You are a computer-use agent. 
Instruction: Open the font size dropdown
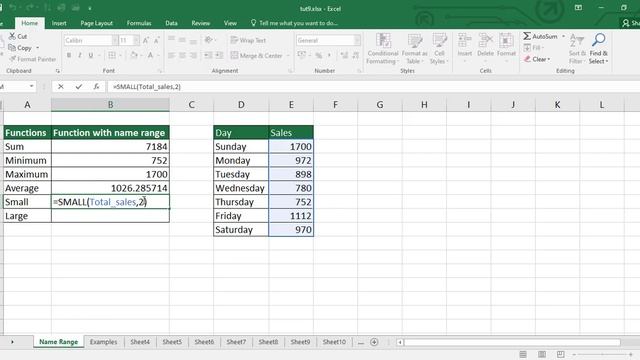pos(136,40)
